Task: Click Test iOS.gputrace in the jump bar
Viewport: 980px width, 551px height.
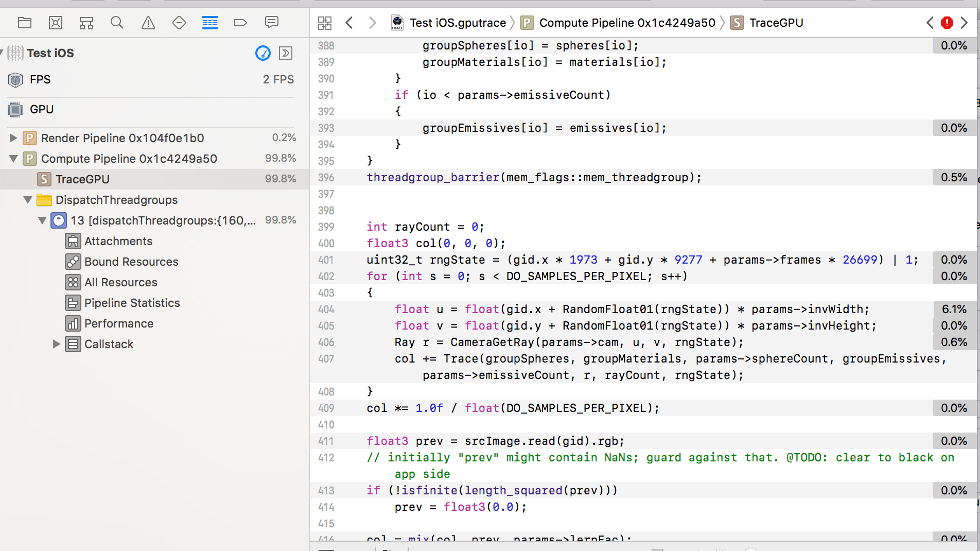Action: 449,23
